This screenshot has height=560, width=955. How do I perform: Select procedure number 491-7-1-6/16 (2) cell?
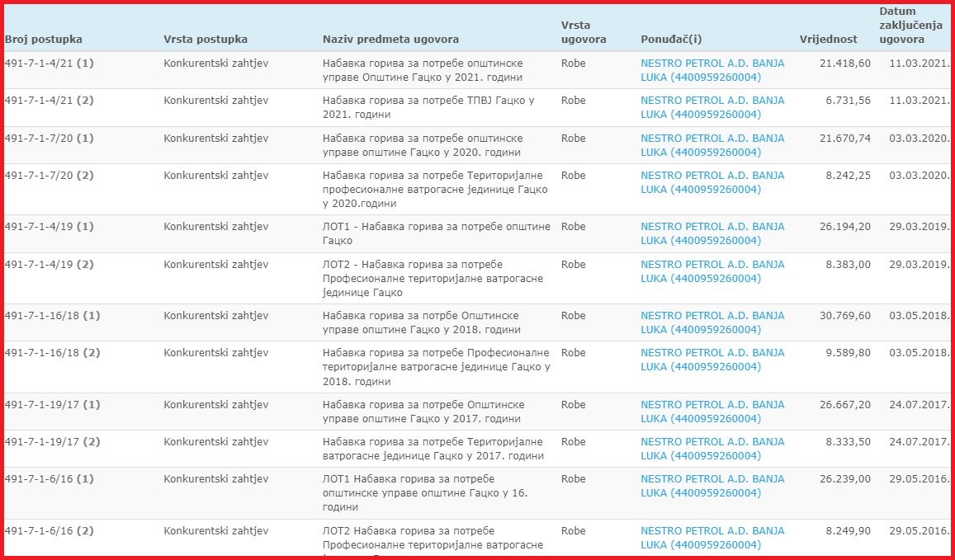pos(50,531)
